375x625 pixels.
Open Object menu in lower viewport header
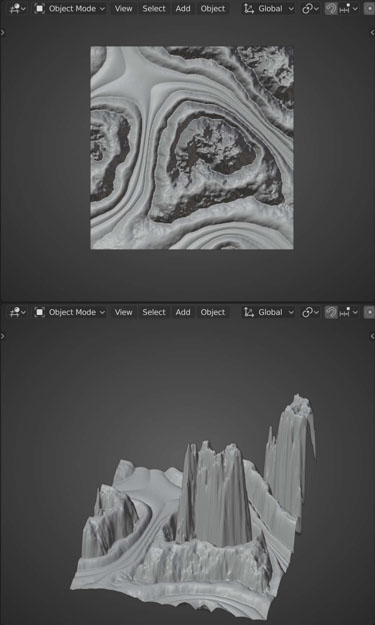click(x=213, y=312)
